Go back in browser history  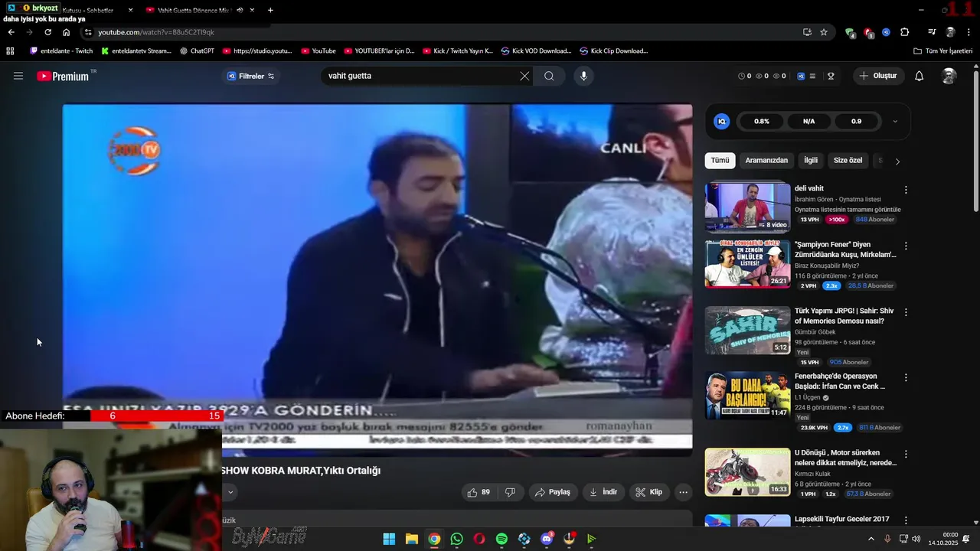(11, 32)
